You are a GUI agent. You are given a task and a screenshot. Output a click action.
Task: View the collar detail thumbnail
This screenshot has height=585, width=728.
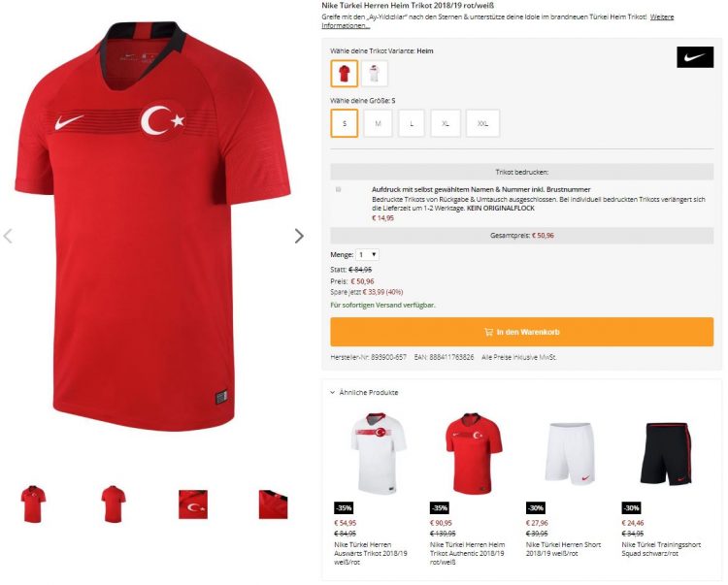(273, 504)
